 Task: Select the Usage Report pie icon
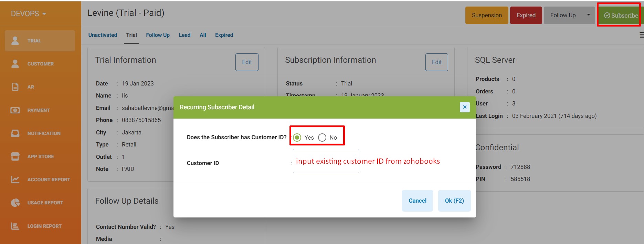pyautogui.click(x=15, y=203)
